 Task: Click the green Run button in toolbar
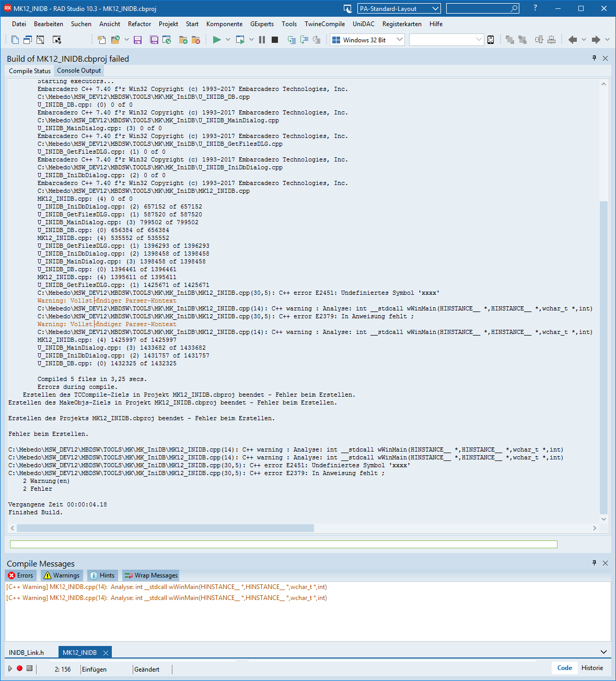point(217,40)
